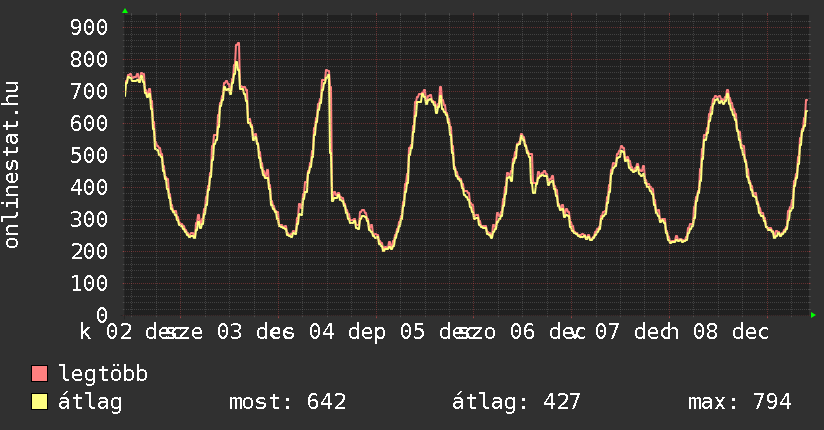Click the red legtöbb legend swatch
This screenshot has width=824, height=430.
tap(40, 375)
